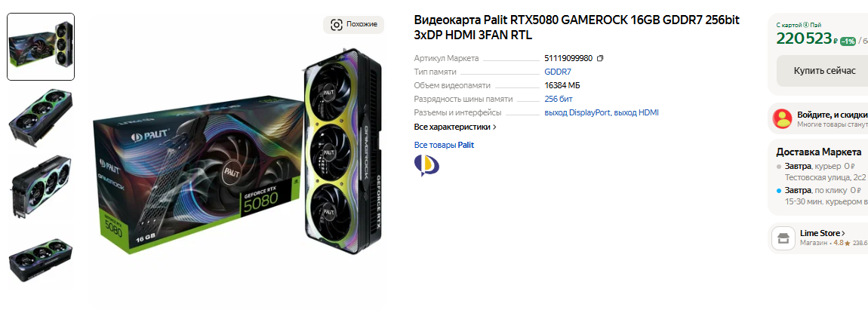The image size is (868, 316).
Task: Open the GDDR7 memory type link
Action: [x=558, y=72]
